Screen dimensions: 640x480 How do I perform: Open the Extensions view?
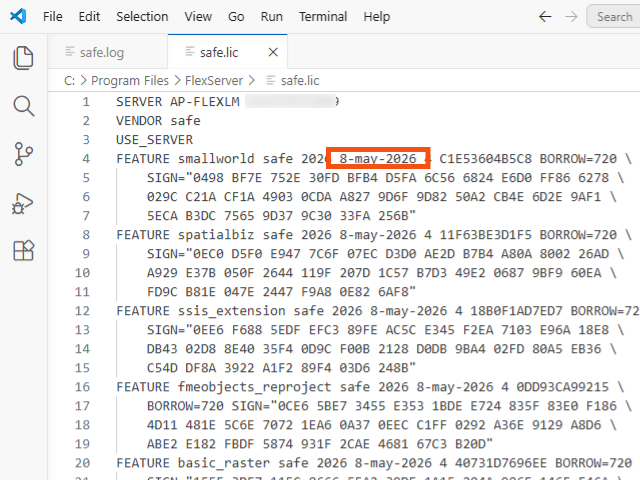[x=23, y=250]
